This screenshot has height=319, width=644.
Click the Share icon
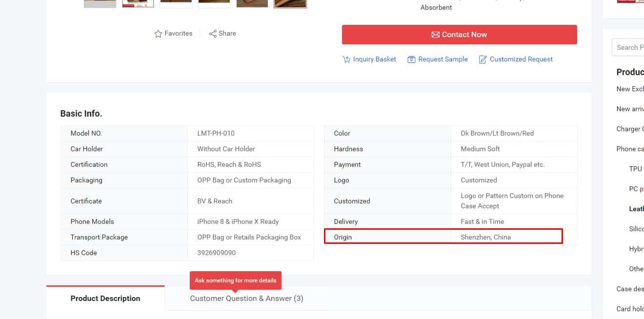[x=213, y=34]
